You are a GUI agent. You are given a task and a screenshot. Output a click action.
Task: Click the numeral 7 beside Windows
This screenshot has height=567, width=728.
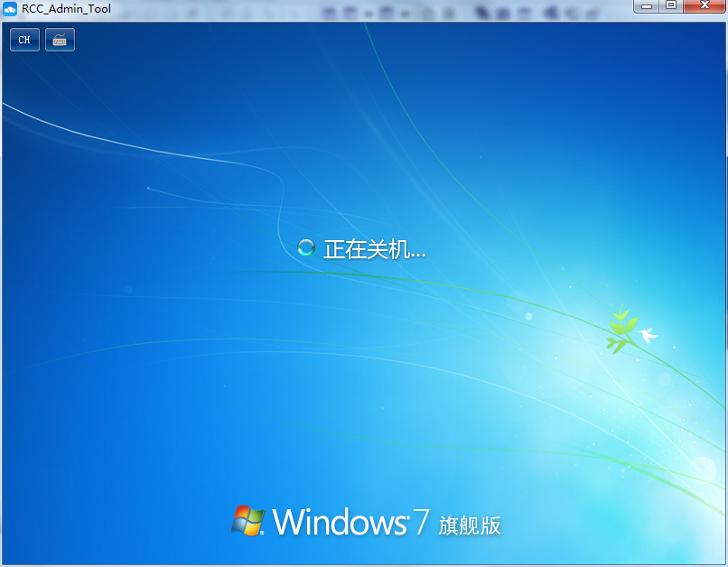click(420, 522)
